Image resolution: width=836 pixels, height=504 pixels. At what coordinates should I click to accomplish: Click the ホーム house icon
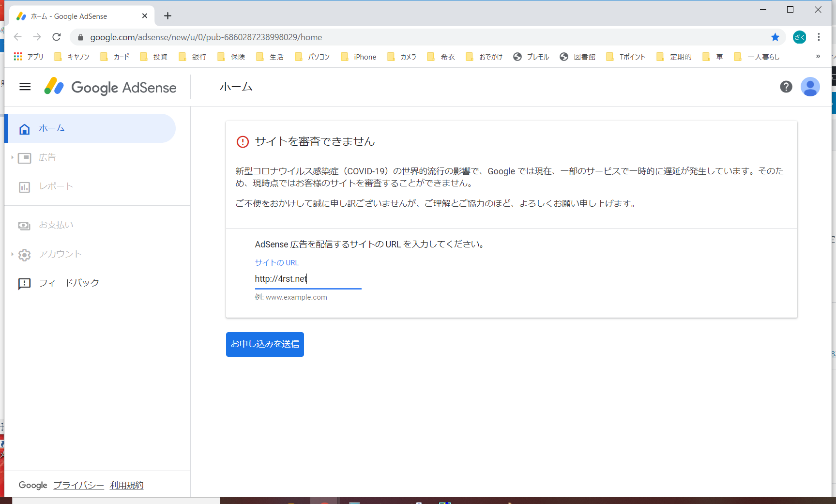point(25,129)
